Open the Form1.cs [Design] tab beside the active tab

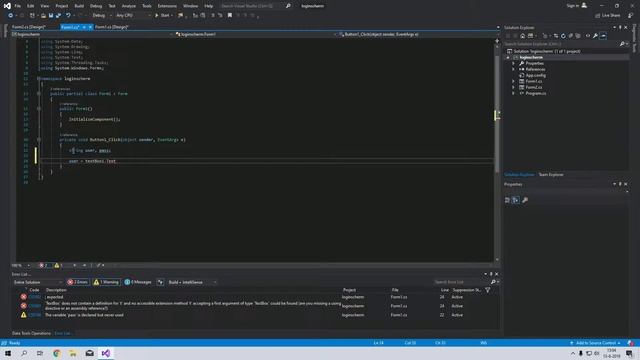[x=111, y=27]
